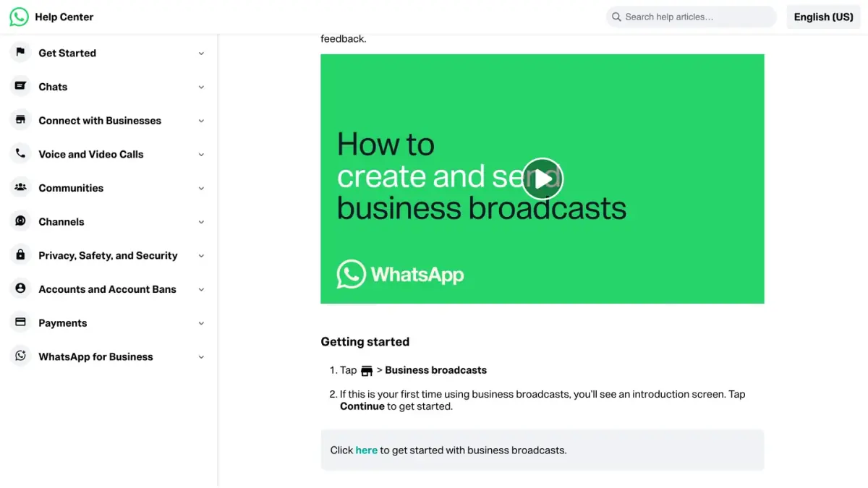Expand the Communities chevron
The width and height of the screenshot is (868, 488).
click(201, 188)
